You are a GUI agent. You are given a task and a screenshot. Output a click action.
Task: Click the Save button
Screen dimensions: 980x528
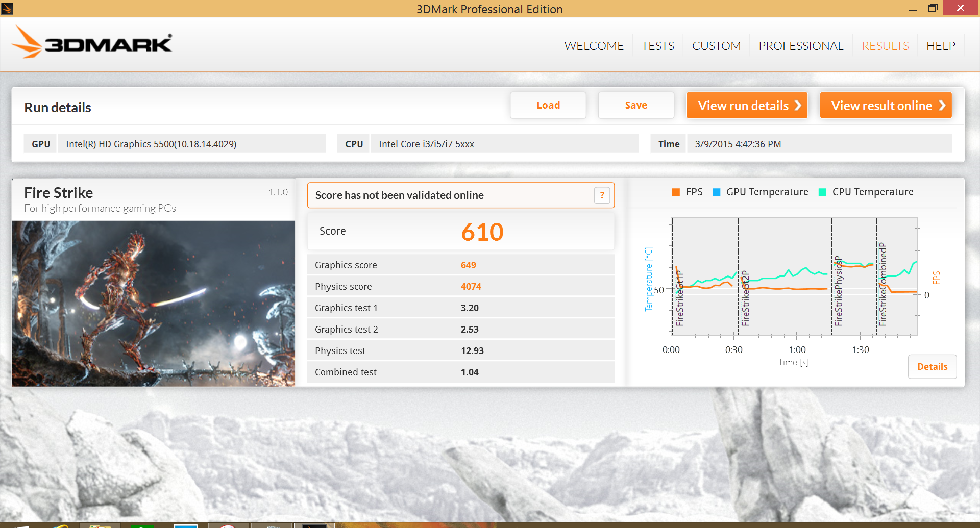[x=636, y=105]
